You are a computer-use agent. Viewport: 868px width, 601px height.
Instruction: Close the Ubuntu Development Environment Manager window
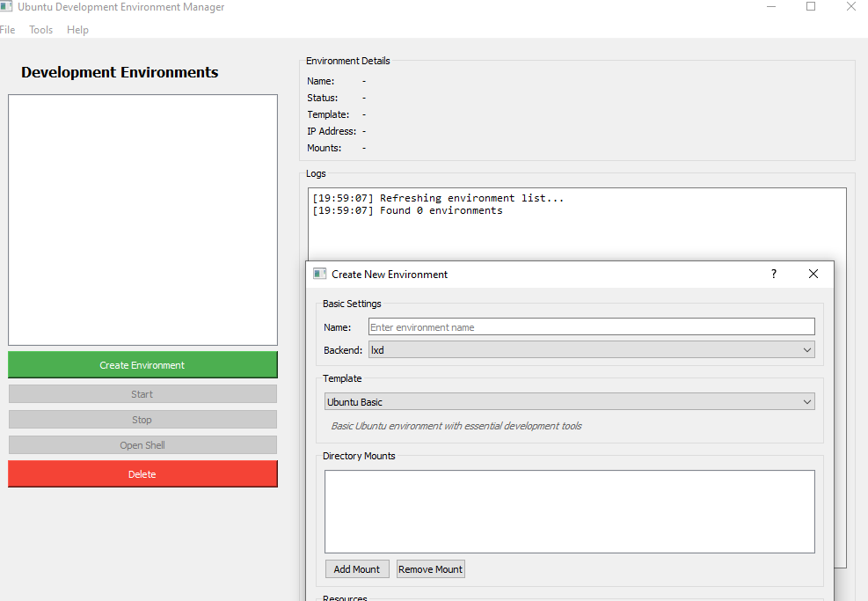[851, 7]
